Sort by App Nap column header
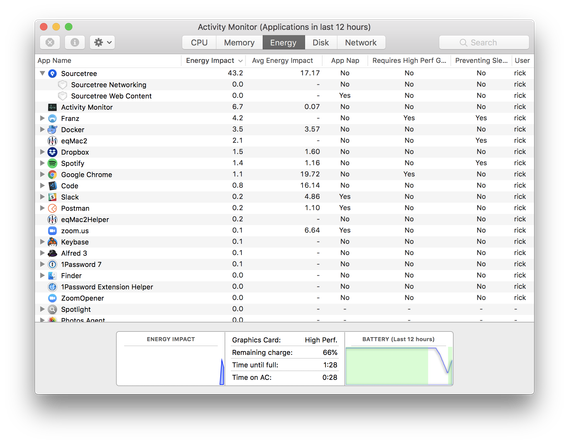Screen dimensions: 569x444 pos(345,61)
